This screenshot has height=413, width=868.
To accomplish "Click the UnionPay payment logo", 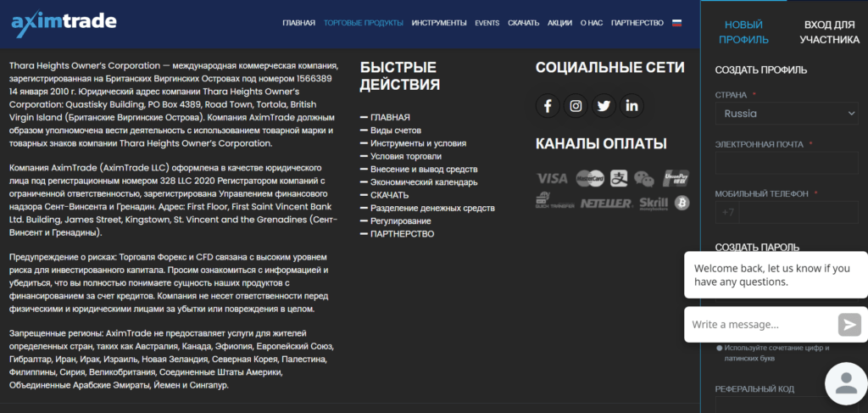I will [676, 178].
